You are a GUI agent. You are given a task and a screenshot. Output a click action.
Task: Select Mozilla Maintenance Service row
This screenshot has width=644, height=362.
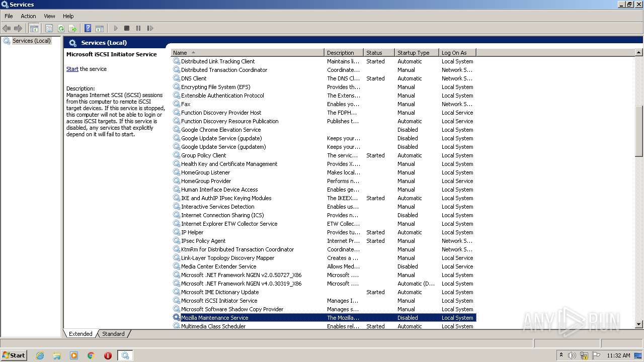coord(324,318)
